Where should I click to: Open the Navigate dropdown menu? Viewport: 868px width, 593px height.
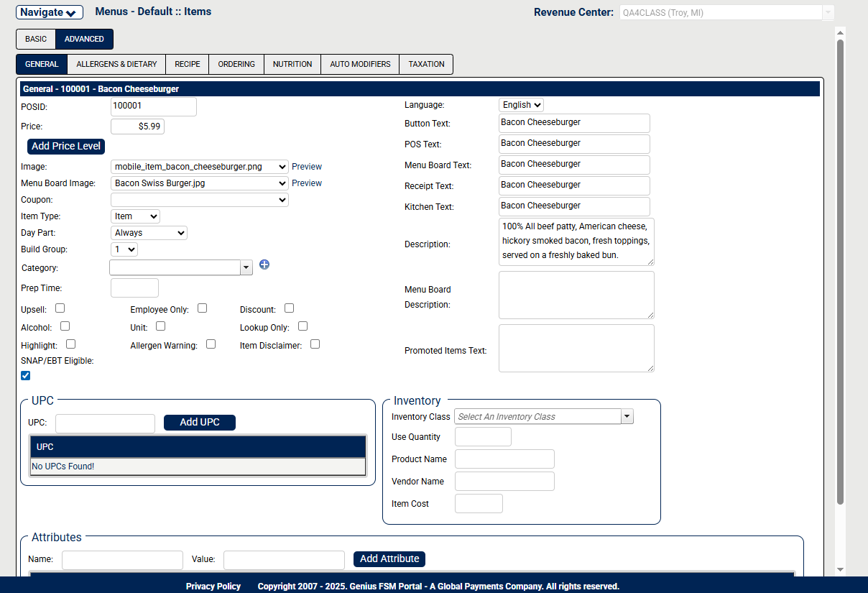click(x=50, y=12)
